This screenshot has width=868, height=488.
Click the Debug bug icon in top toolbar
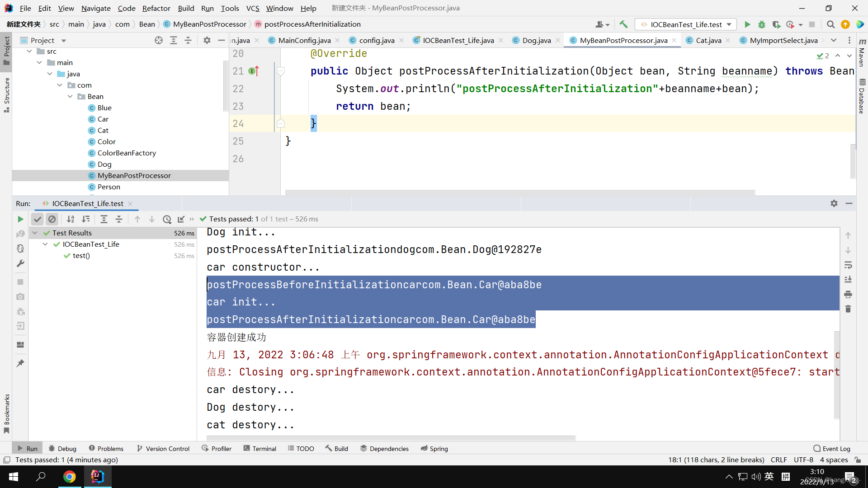pyautogui.click(x=762, y=24)
